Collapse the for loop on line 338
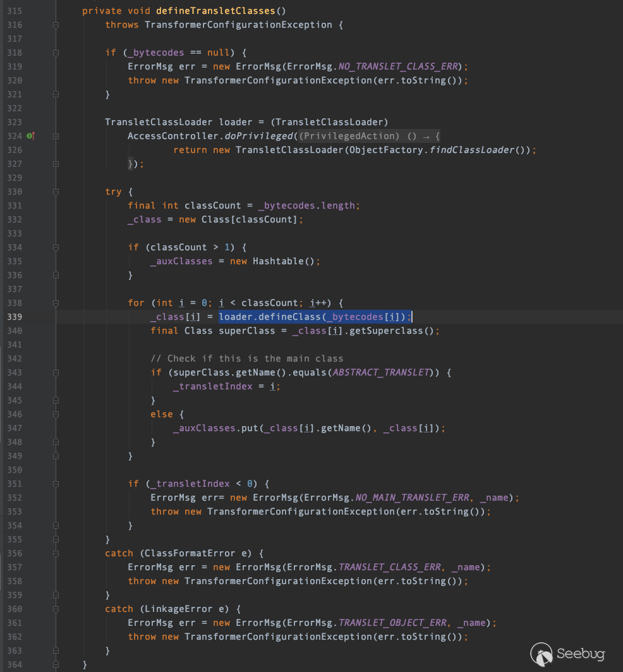The width and height of the screenshot is (623, 672). point(56,303)
